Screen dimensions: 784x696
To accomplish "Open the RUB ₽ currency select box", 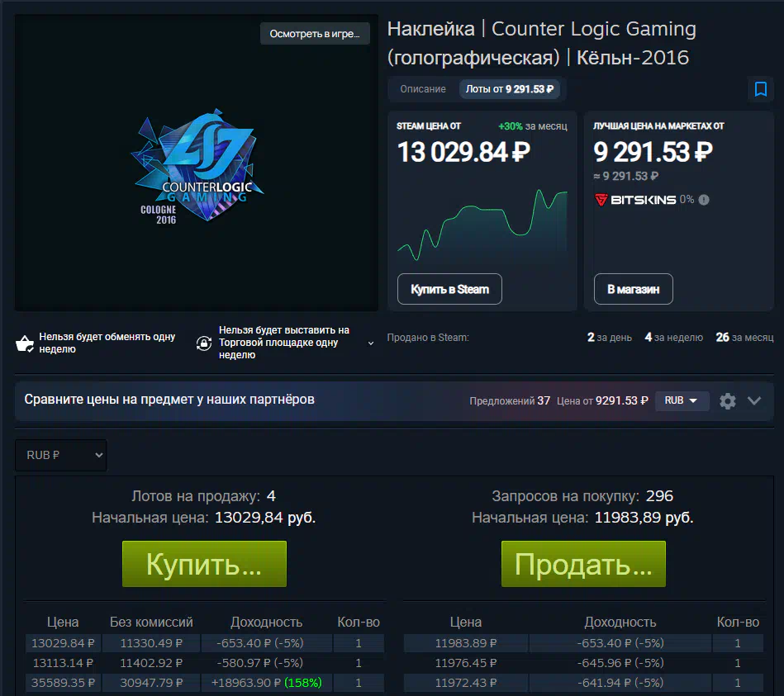I will point(61,455).
